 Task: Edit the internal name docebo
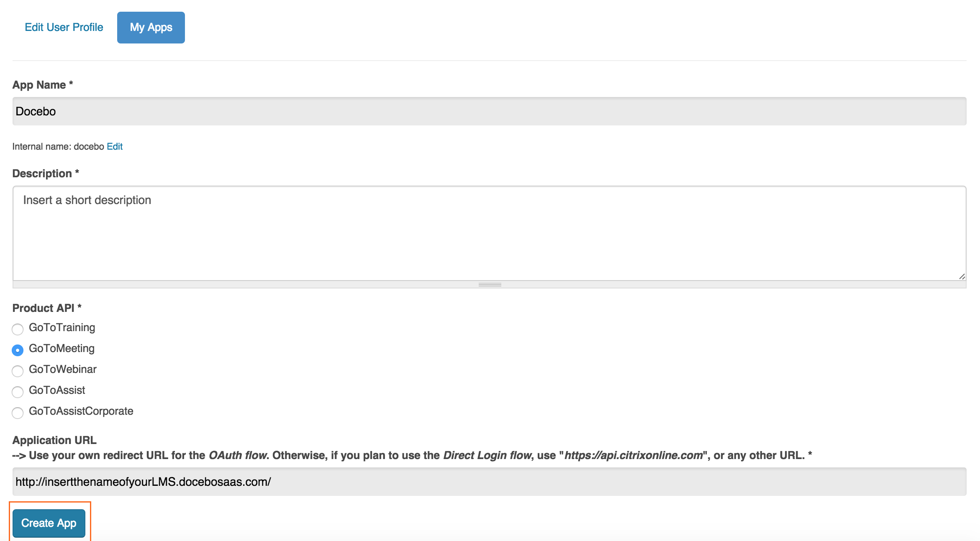click(114, 146)
